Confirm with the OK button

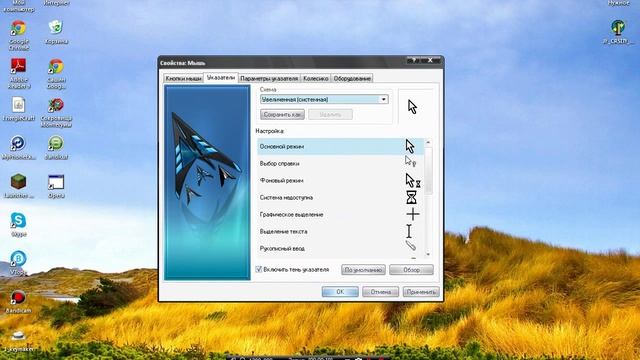[340, 292]
